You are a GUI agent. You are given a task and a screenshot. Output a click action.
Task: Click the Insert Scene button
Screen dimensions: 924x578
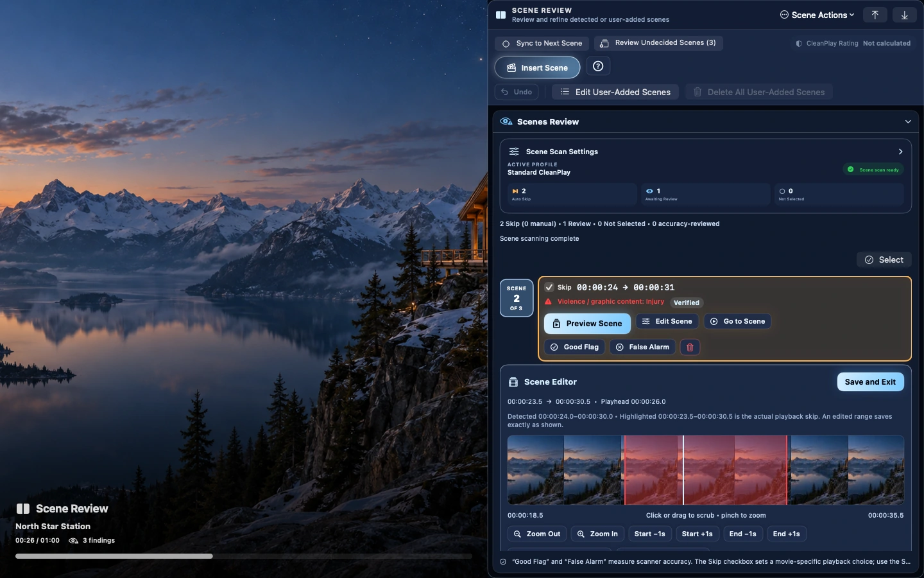point(537,67)
